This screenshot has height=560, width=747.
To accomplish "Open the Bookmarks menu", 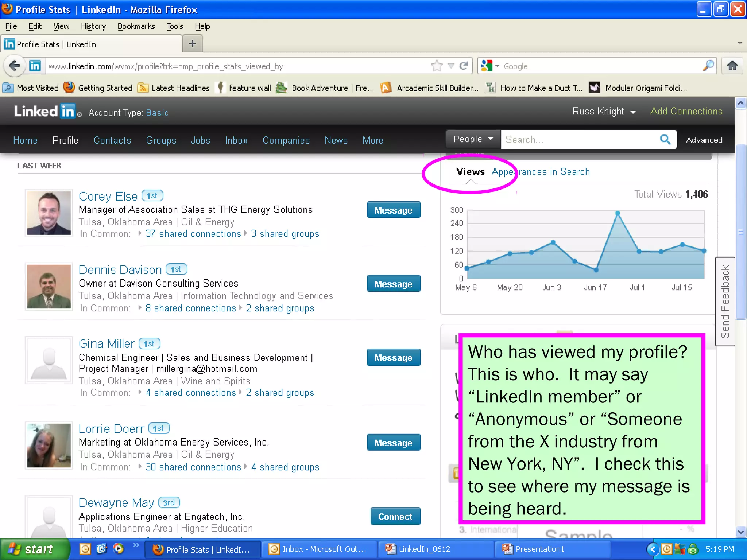I will coord(136,26).
